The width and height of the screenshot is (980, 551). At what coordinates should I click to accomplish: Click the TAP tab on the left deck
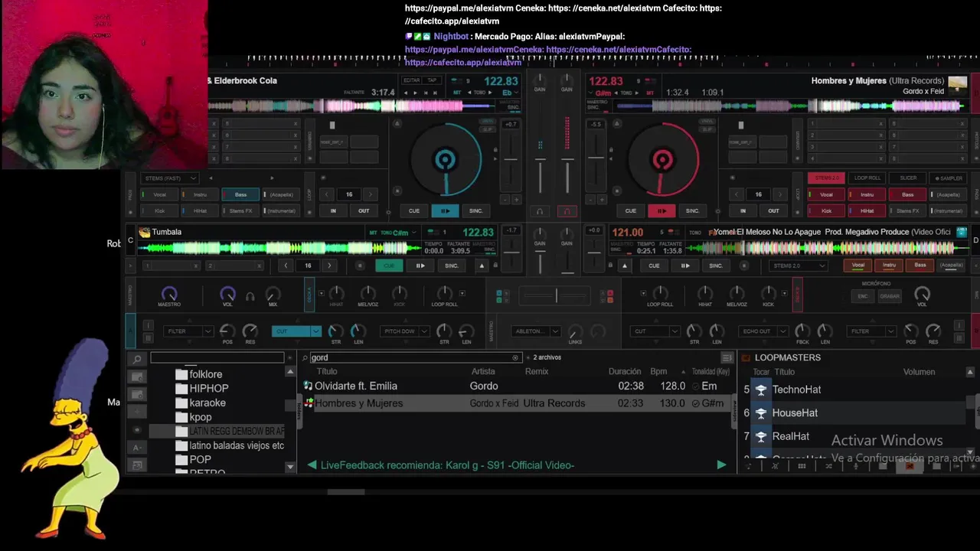coord(432,80)
